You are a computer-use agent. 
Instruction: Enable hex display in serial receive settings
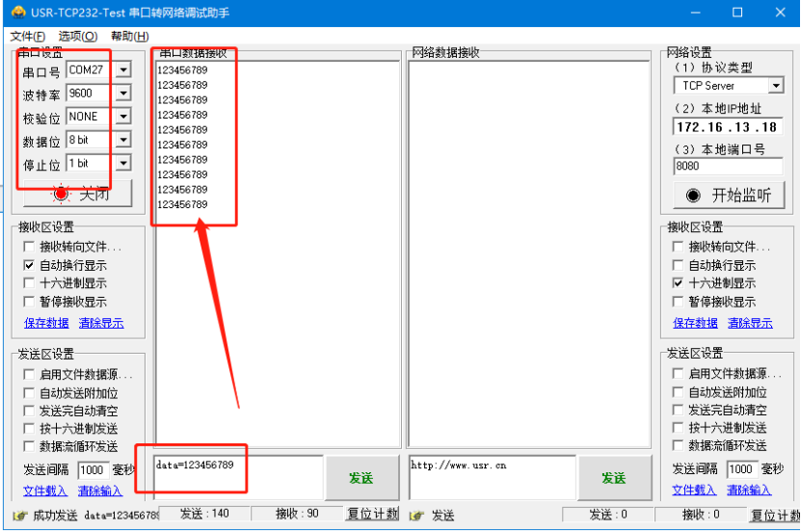coord(30,283)
